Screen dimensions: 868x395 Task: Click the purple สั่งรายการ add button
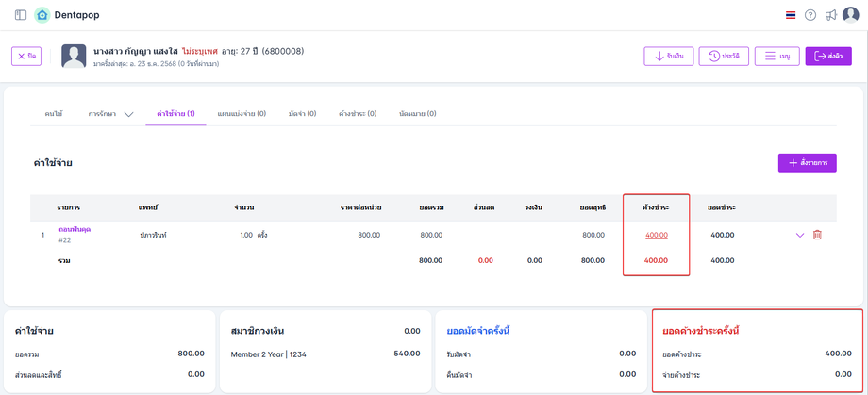(807, 163)
